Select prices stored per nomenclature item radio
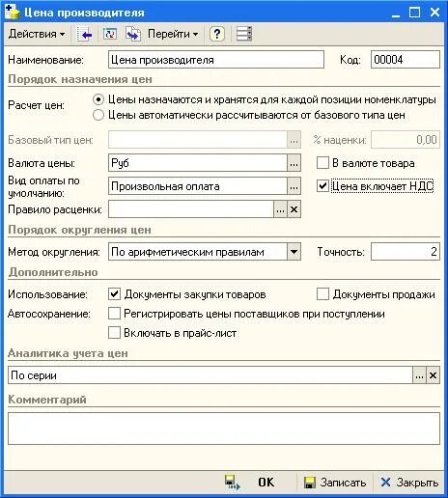448x498 pixels. pyautogui.click(x=98, y=99)
